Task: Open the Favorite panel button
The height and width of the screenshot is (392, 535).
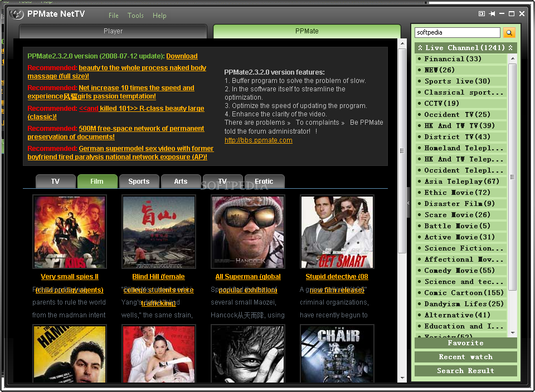Action: pyautogui.click(x=466, y=343)
